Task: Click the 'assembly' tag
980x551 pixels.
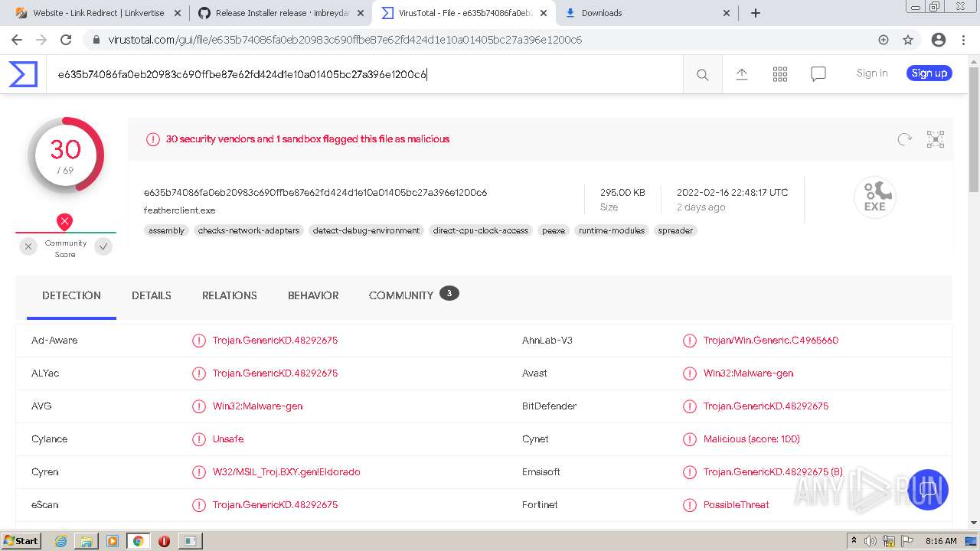Action: (x=166, y=230)
